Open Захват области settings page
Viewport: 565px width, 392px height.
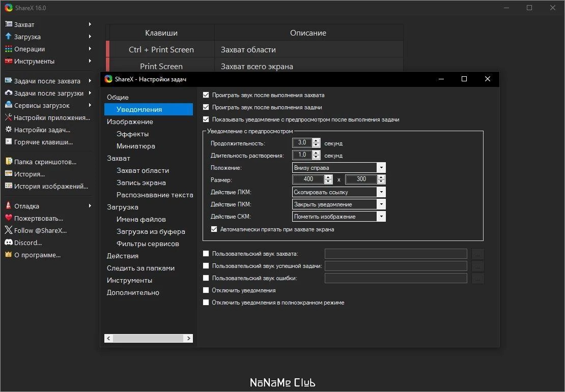(143, 171)
